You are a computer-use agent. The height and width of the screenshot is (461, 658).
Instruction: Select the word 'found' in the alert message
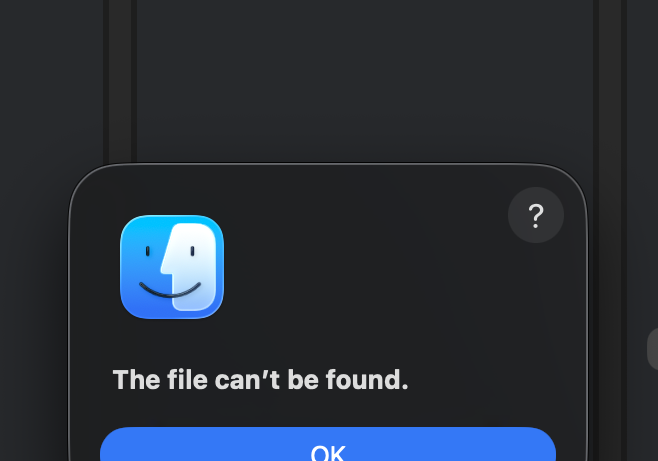[363, 380]
